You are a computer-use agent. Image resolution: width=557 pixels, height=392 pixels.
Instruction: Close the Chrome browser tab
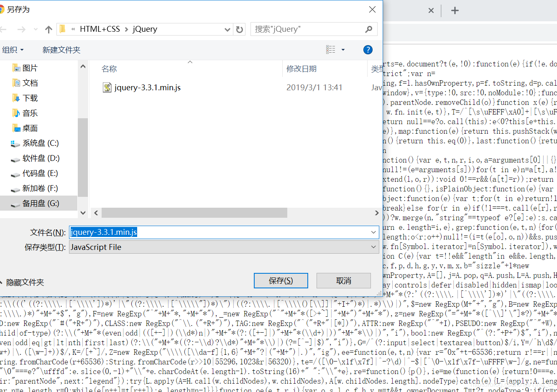(x=431, y=10)
